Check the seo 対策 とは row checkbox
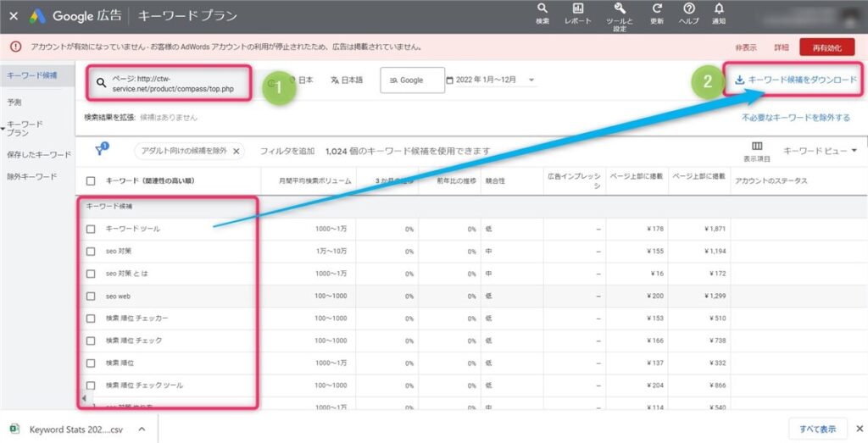 (x=92, y=274)
